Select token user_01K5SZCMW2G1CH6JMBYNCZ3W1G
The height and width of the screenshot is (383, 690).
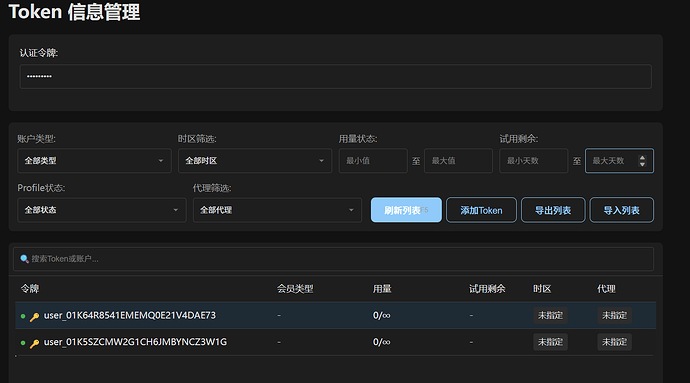tap(135, 342)
